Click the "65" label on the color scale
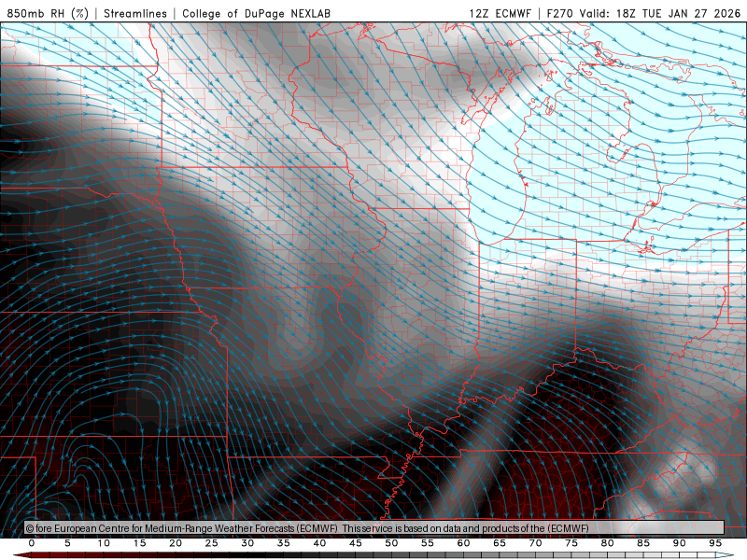Screen dimensions: 747x560 (x=500, y=543)
